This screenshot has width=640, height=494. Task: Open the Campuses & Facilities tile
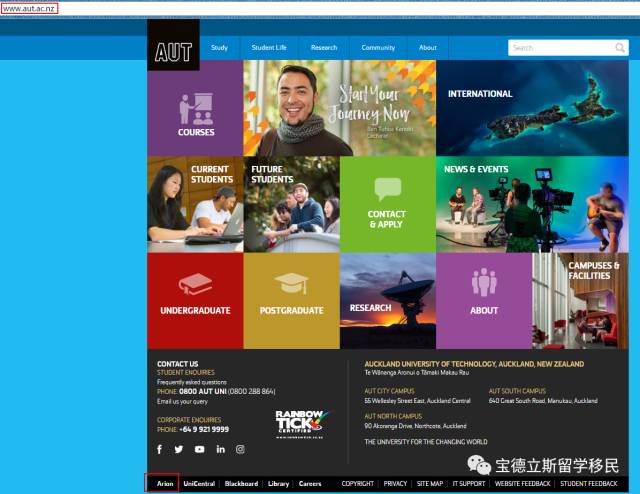(x=580, y=301)
